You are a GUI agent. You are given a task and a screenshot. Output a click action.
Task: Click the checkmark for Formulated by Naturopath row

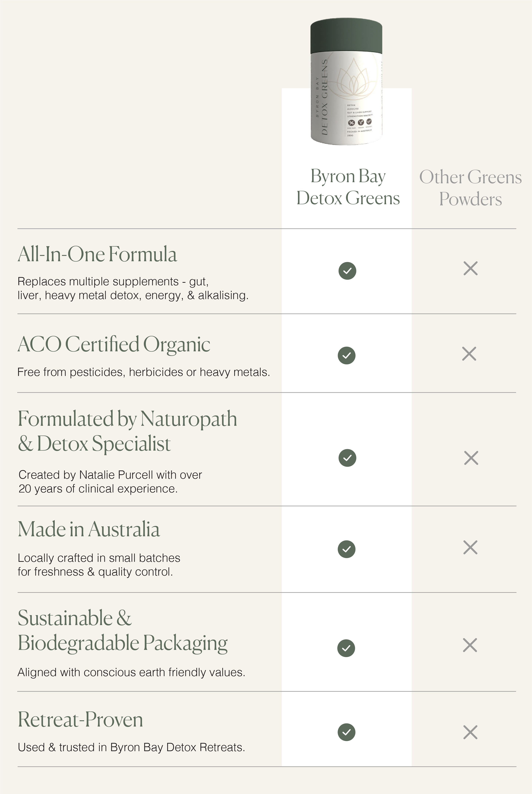347,458
